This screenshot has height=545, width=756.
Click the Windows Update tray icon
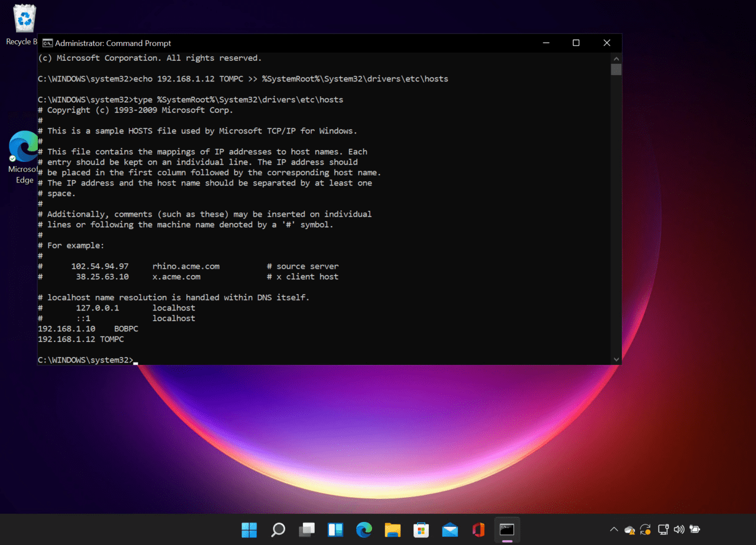(x=645, y=530)
